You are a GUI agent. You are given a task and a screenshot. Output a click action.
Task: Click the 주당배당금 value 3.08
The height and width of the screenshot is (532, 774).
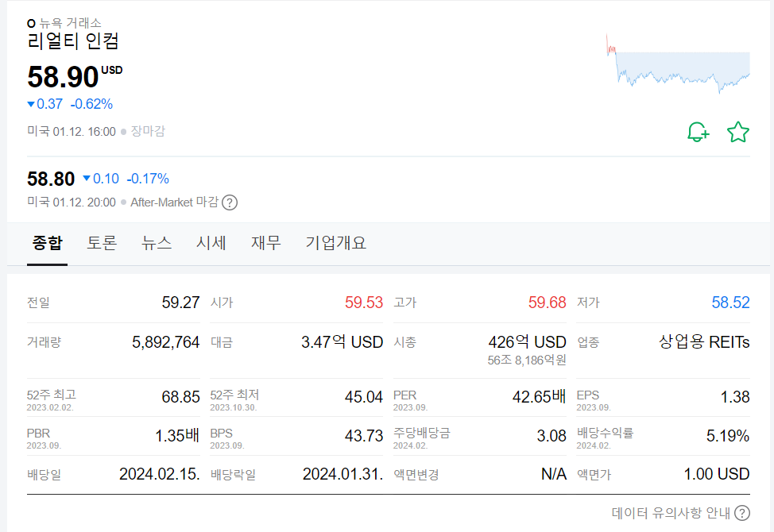[551, 436]
